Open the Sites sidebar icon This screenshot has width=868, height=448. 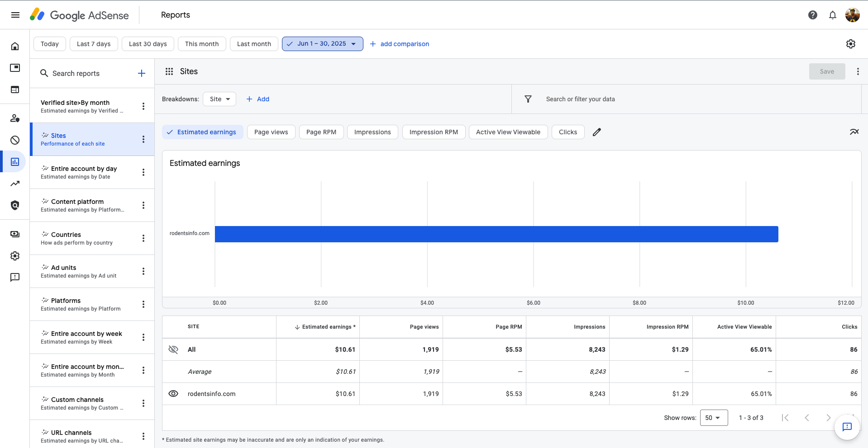tap(15, 90)
